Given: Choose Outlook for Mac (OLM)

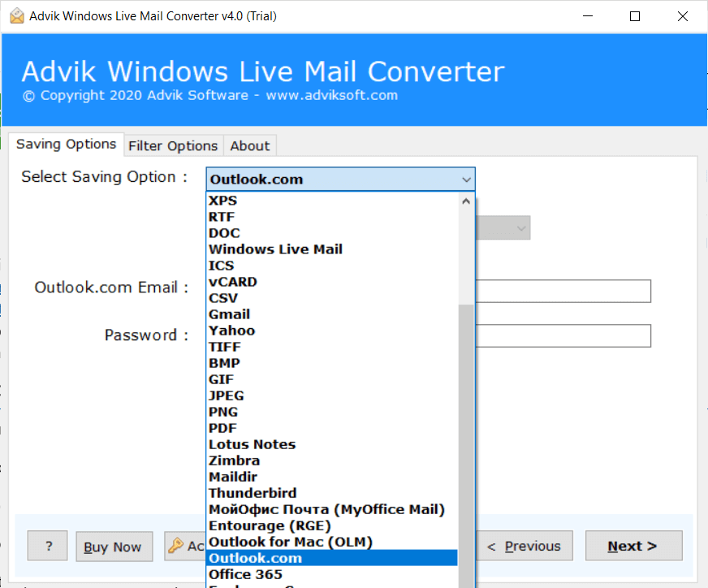Looking at the screenshot, I should click(x=332, y=542).
